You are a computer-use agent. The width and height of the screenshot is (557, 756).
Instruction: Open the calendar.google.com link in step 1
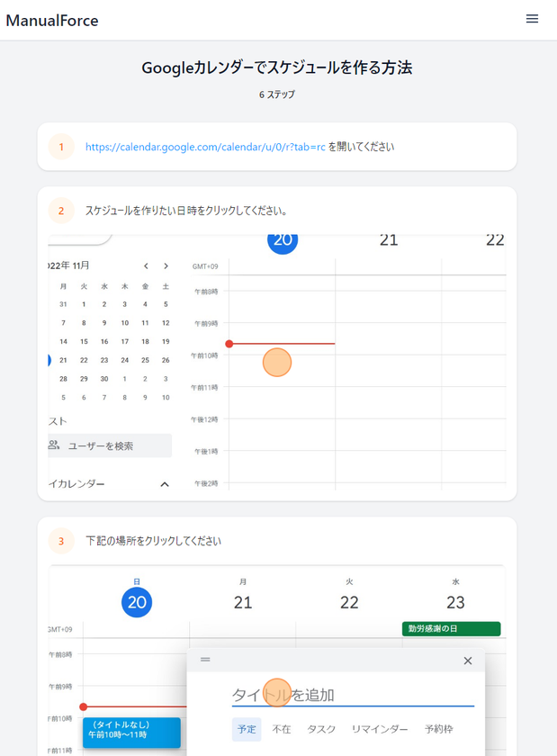coord(205,147)
